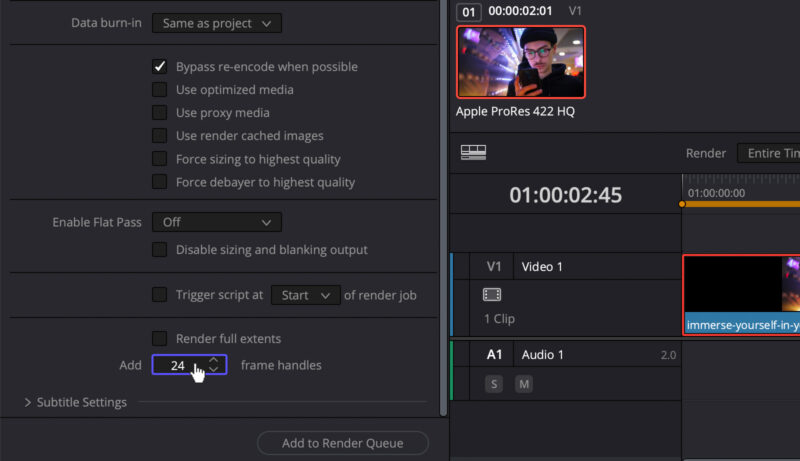This screenshot has width=800, height=461.
Task: Click the Video 1 track name
Action: point(542,267)
